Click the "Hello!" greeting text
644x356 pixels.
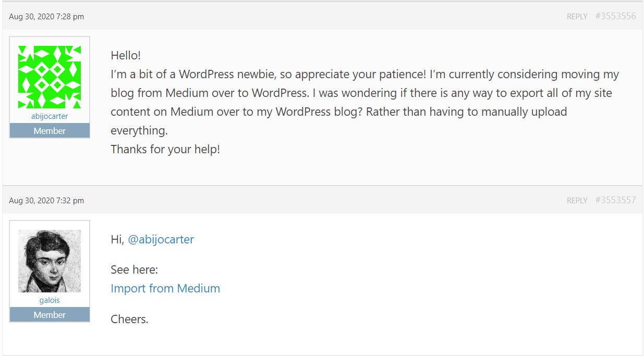point(126,55)
